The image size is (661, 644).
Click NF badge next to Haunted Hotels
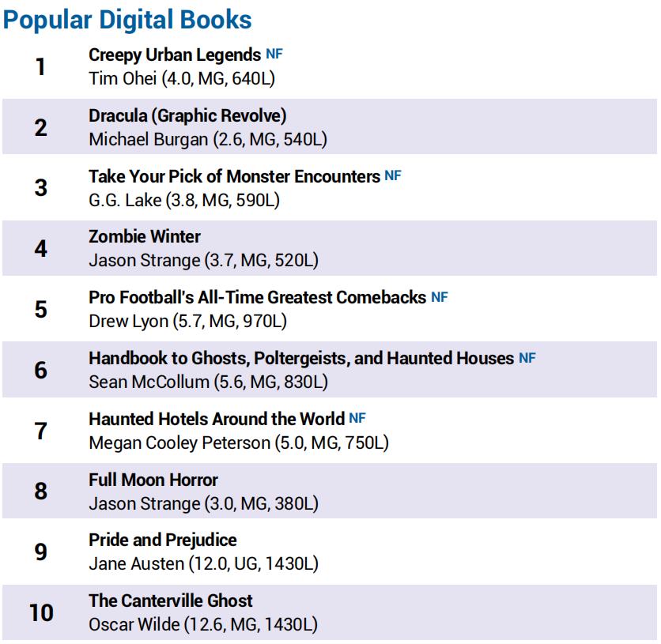point(357,418)
